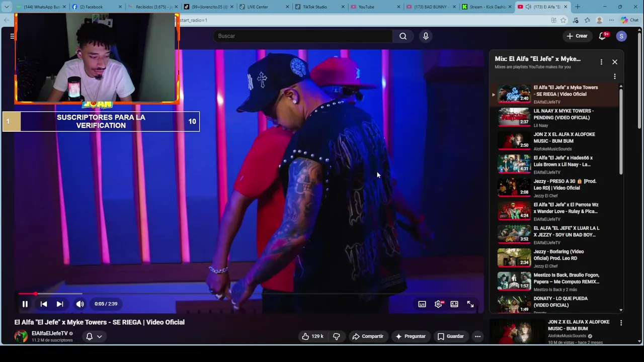Play SOY UN BAD BOY video
Image resolution: width=644 pixels, height=362 pixels.
point(553,235)
